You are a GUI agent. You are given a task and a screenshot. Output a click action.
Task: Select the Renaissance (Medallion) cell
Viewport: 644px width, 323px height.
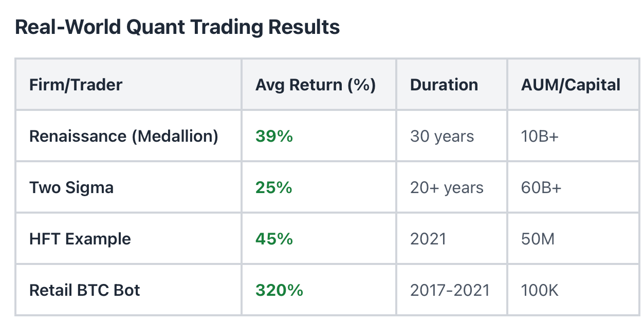click(x=124, y=136)
